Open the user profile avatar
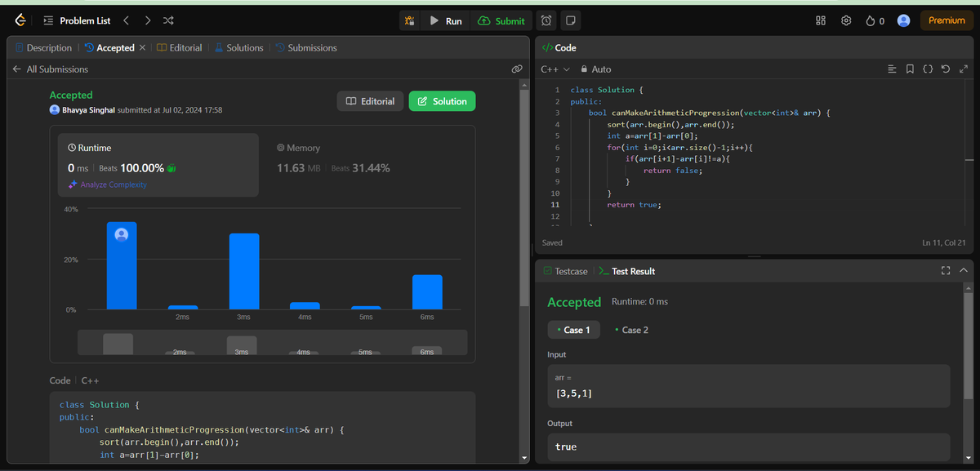980x471 pixels. click(x=903, y=20)
